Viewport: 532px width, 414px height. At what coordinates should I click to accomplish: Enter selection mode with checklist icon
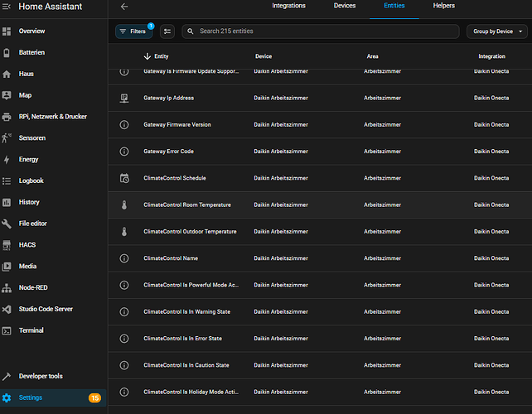(x=167, y=31)
